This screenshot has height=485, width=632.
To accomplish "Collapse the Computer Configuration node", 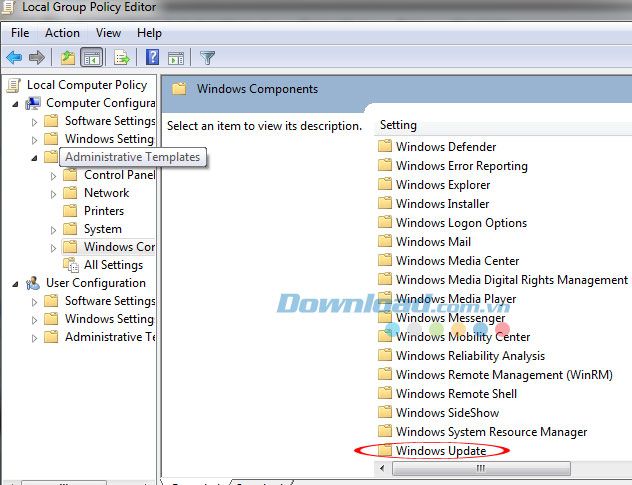I will pyautogui.click(x=15, y=104).
